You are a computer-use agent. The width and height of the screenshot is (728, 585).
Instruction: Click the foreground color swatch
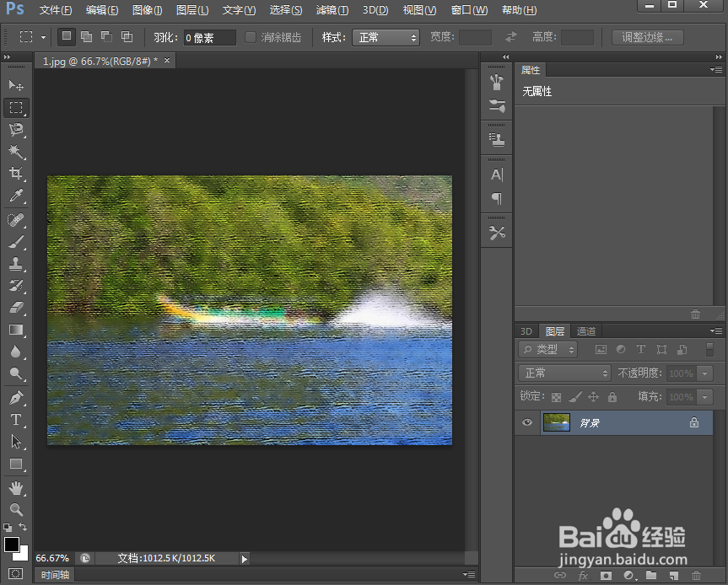coord(11,545)
